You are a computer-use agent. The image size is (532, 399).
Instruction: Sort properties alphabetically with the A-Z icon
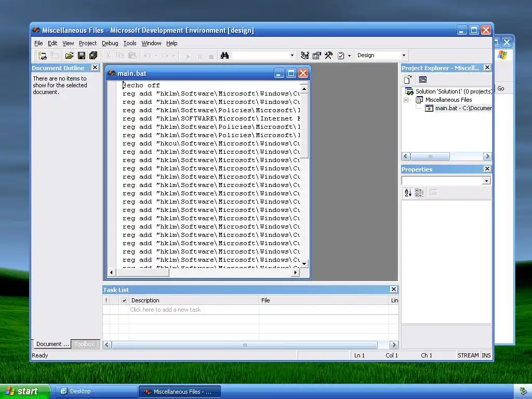click(x=408, y=193)
